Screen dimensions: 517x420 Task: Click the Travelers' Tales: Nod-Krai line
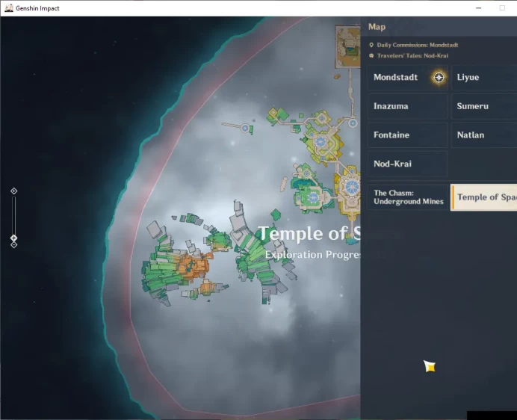(x=412, y=56)
